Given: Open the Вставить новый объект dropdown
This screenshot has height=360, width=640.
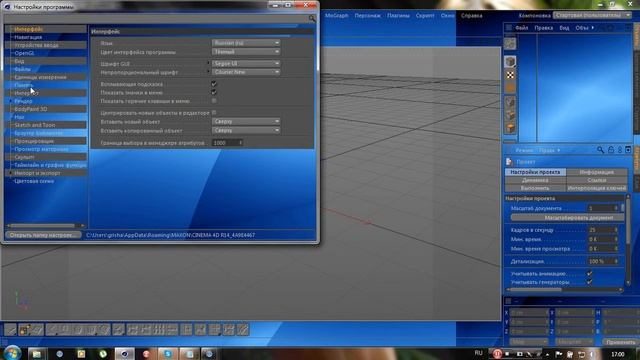Looking at the screenshot, I should click(246, 121).
